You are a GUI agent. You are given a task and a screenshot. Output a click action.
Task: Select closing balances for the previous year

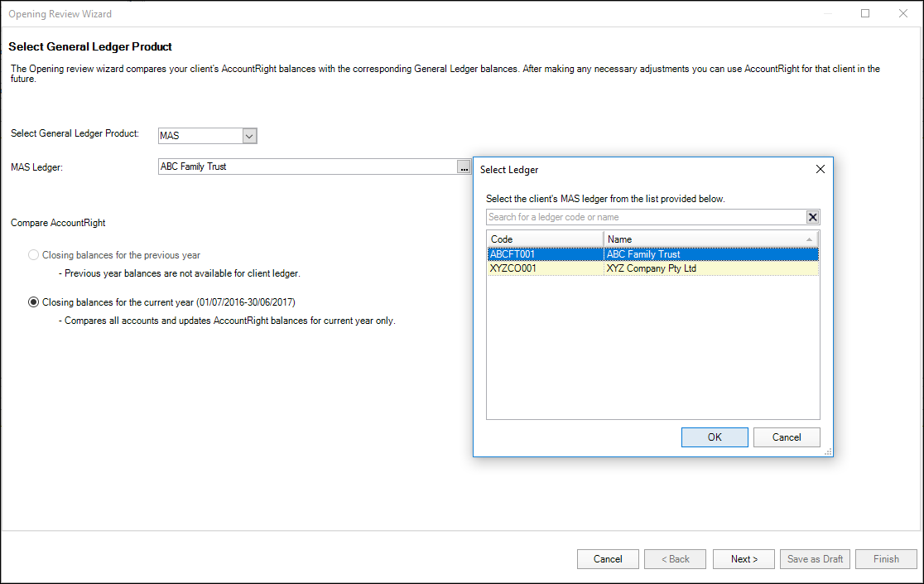[x=34, y=255]
